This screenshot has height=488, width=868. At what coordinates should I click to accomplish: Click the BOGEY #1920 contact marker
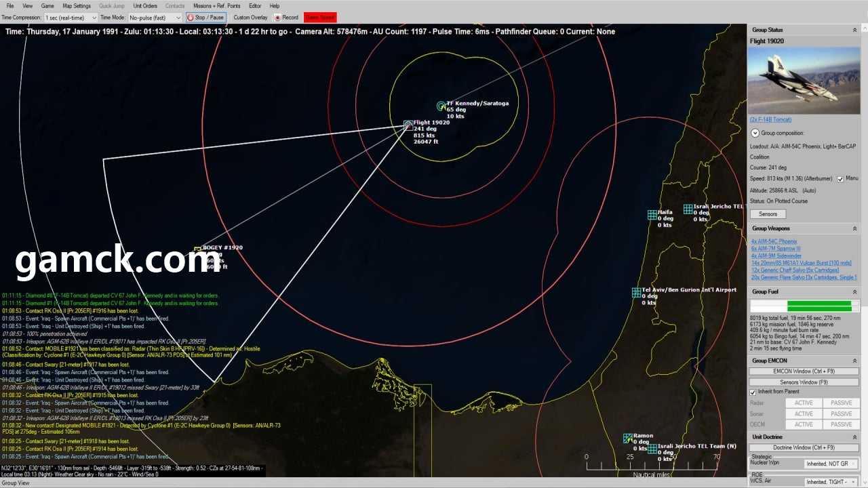tap(198, 250)
